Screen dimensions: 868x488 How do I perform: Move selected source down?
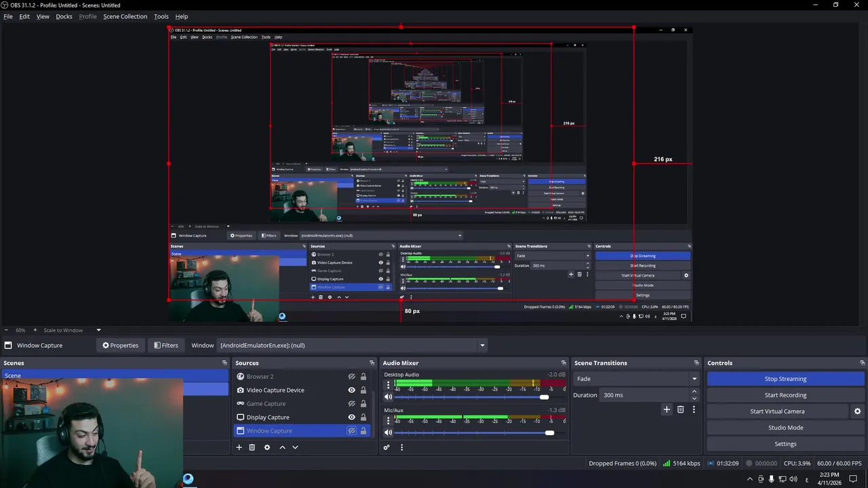pos(294,447)
